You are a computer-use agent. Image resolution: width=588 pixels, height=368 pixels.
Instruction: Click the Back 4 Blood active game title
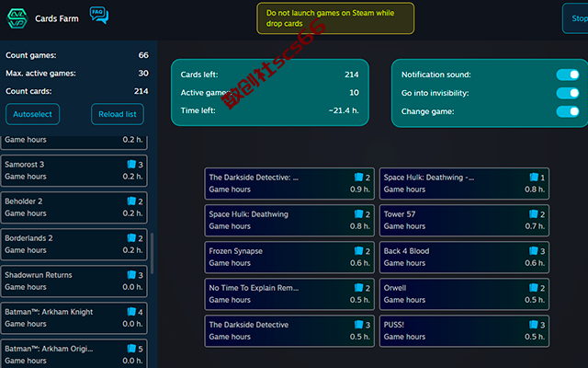pos(406,251)
